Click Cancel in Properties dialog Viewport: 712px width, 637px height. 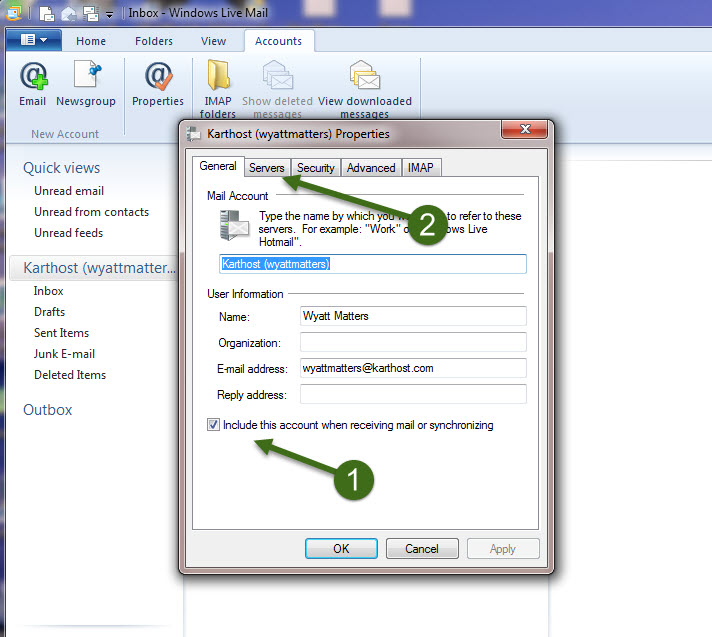pyautogui.click(x=422, y=549)
